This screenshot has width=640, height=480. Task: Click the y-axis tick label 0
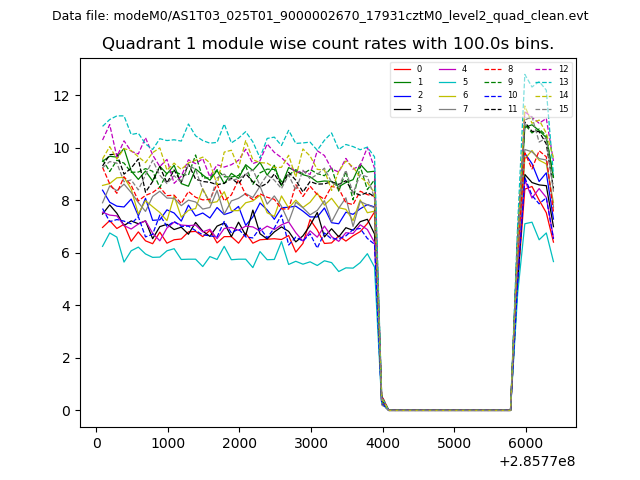click(x=64, y=411)
